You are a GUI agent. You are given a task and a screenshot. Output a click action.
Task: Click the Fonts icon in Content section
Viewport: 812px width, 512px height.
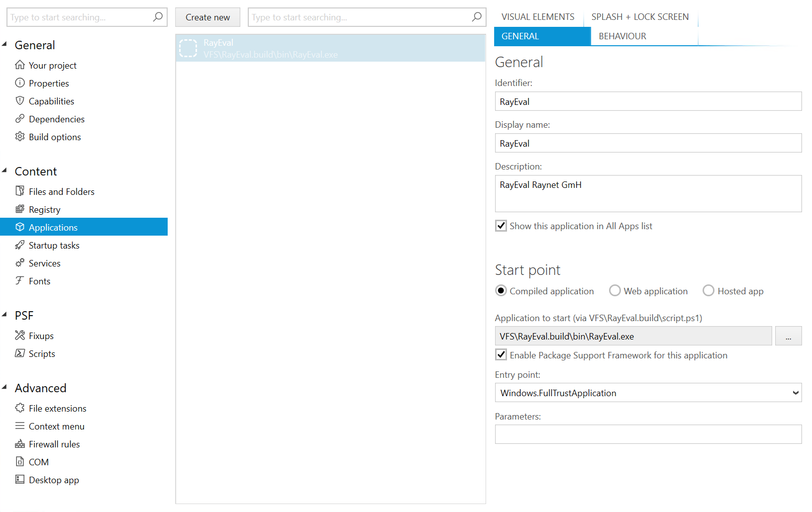(x=19, y=280)
